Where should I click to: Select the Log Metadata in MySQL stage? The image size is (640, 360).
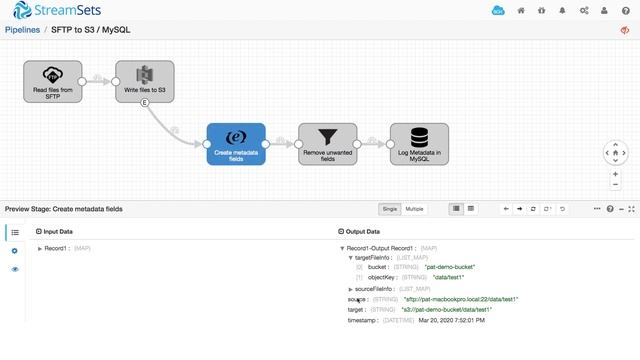(419, 144)
